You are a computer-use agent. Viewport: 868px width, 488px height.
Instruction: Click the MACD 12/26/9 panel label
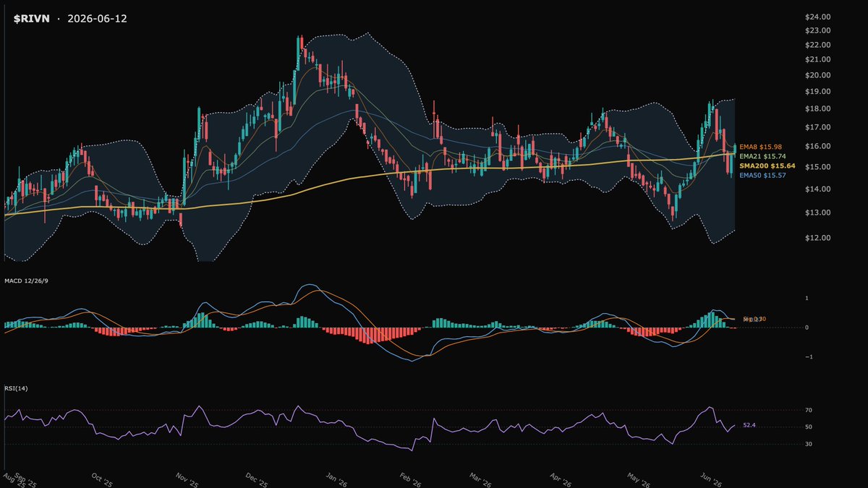[26, 281]
